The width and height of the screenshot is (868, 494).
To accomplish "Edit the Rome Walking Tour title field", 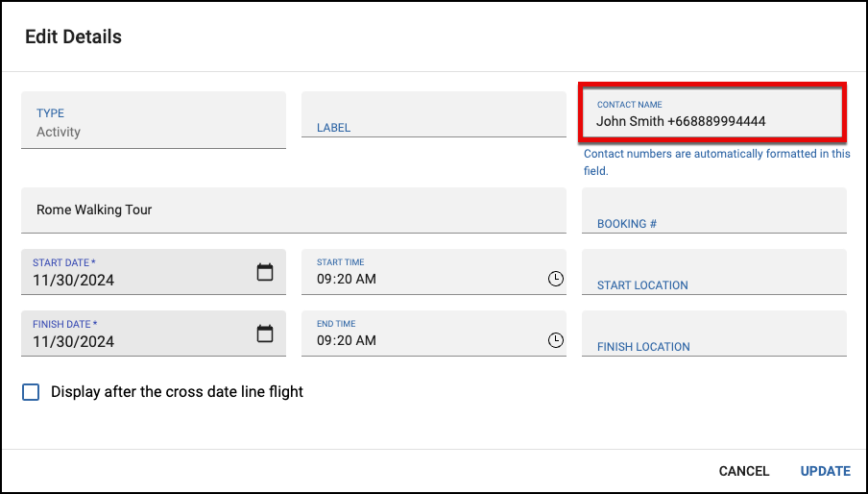I will coord(294,210).
